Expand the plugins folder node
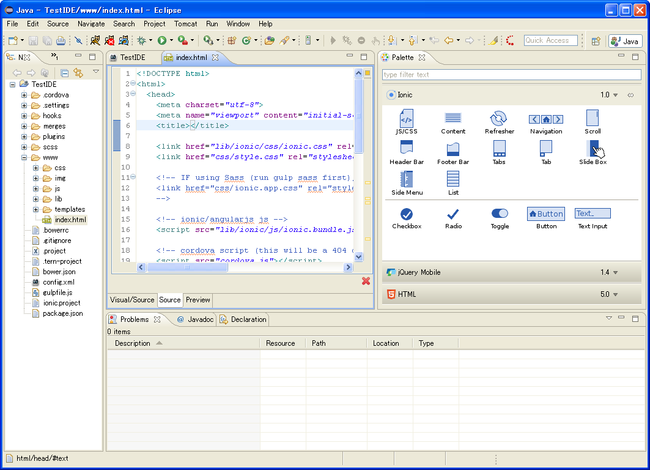 24,136
